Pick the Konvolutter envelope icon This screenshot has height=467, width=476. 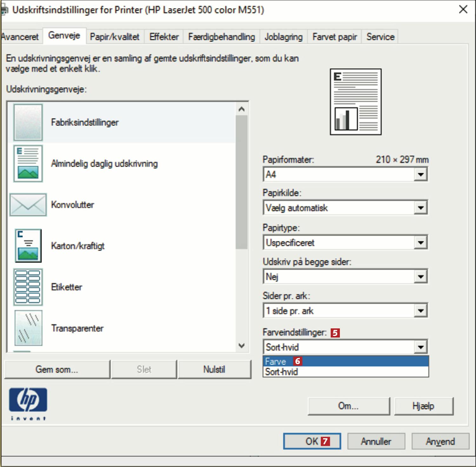pyautogui.click(x=28, y=205)
